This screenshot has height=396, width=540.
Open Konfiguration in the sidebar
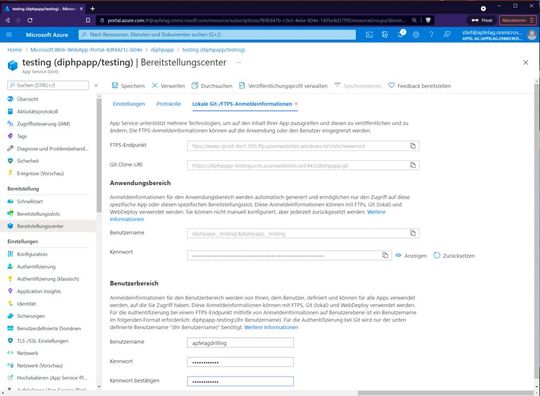coord(32,254)
